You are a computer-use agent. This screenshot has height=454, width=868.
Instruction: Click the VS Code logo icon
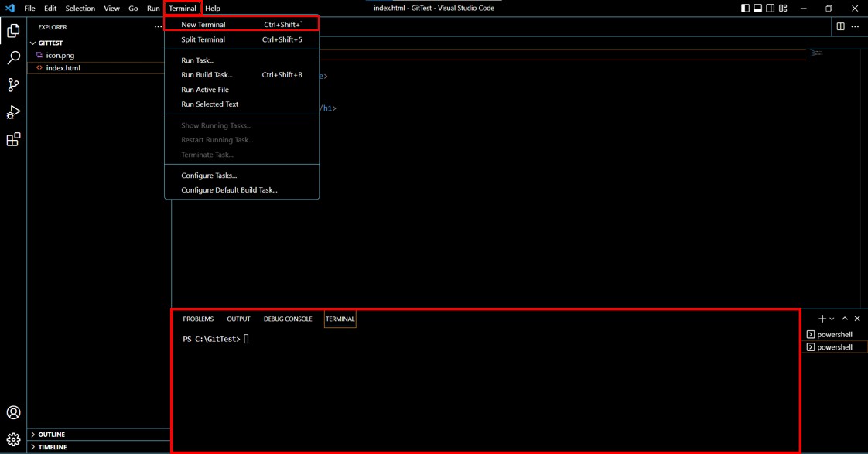10,9
